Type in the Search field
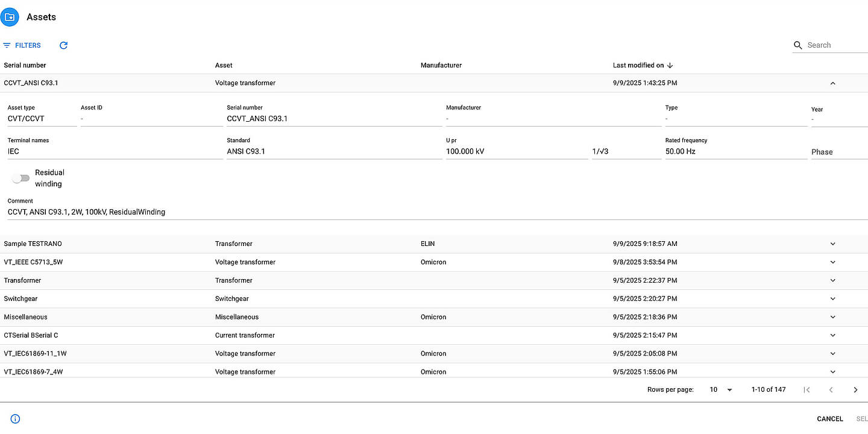Screen dimensions: 868x434 [835, 45]
